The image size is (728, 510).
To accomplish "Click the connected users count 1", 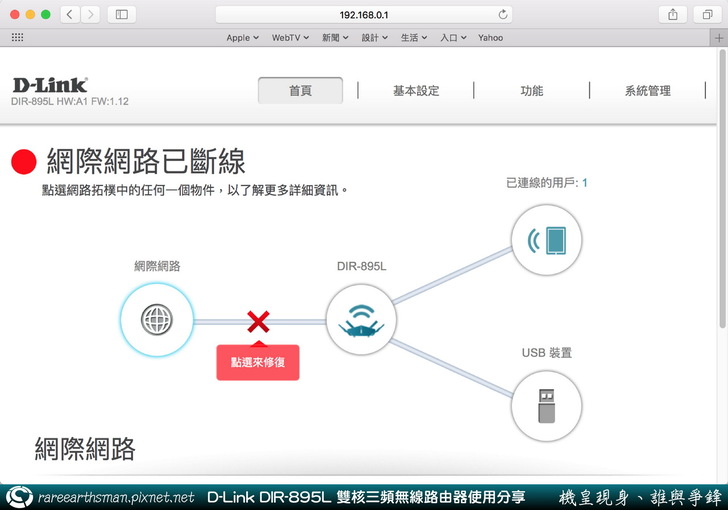I will pos(585,183).
